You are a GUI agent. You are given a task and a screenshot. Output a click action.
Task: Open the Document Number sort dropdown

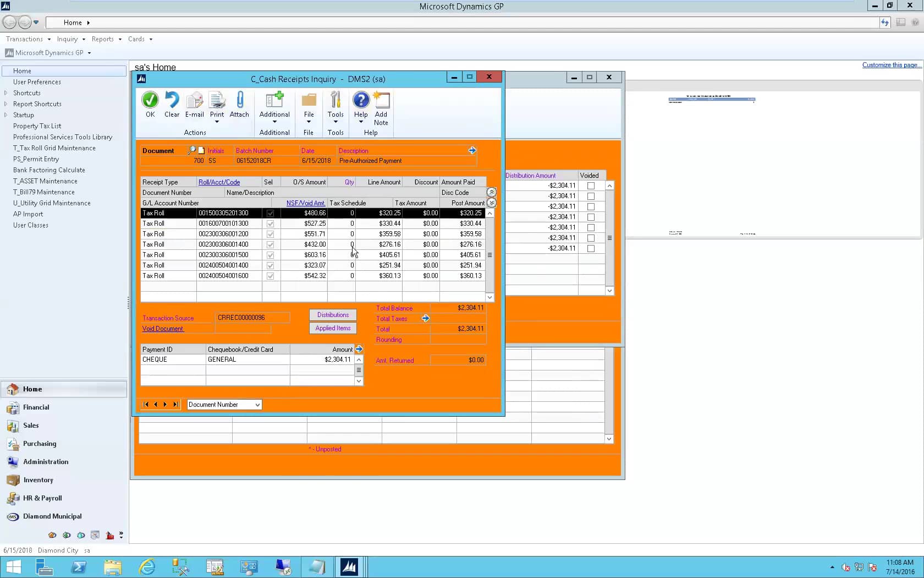point(257,405)
